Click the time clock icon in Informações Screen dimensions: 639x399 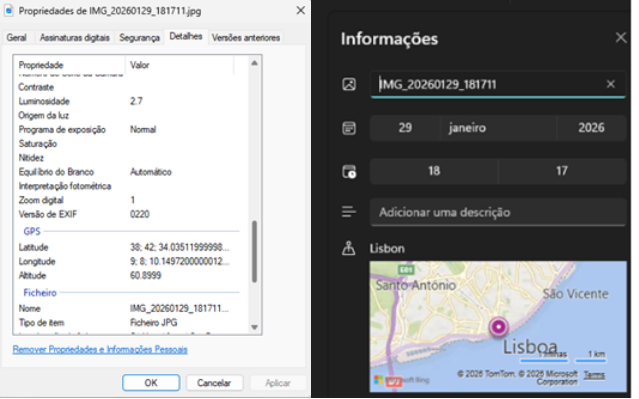(349, 172)
